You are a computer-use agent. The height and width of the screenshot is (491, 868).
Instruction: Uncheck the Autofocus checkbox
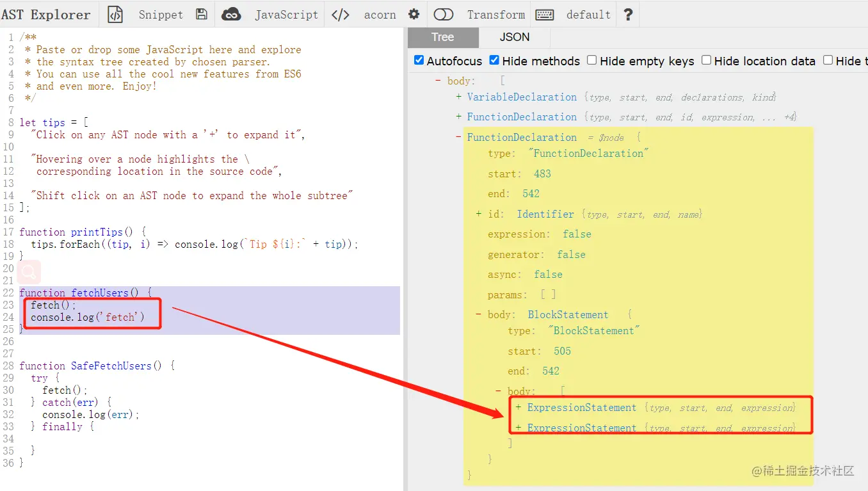click(419, 60)
